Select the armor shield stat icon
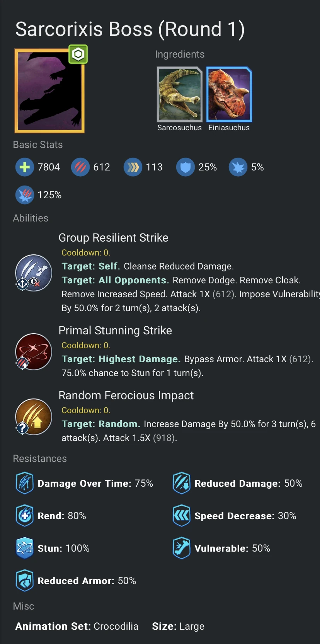Screen dimensions: 320x644 coord(186,167)
